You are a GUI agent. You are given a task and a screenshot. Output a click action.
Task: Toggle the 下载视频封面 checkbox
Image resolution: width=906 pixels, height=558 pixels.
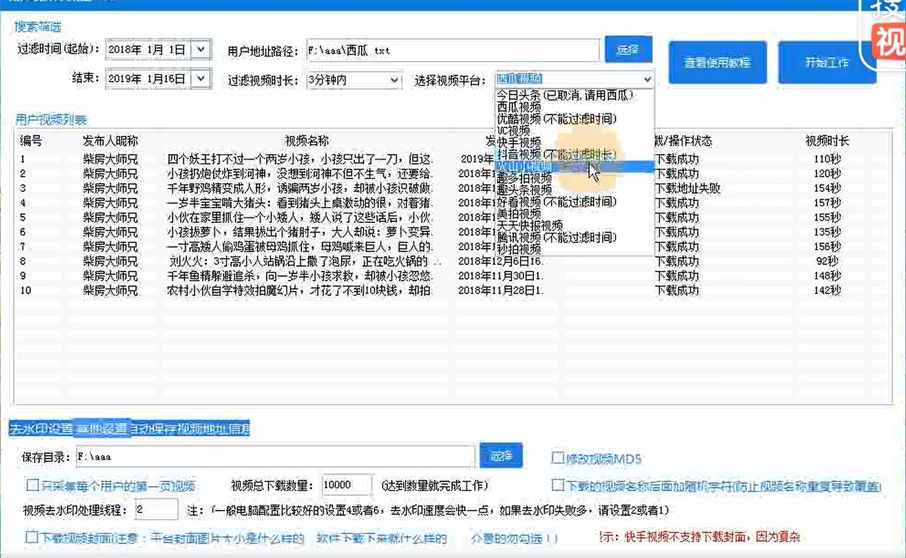click(x=32, y=538)
